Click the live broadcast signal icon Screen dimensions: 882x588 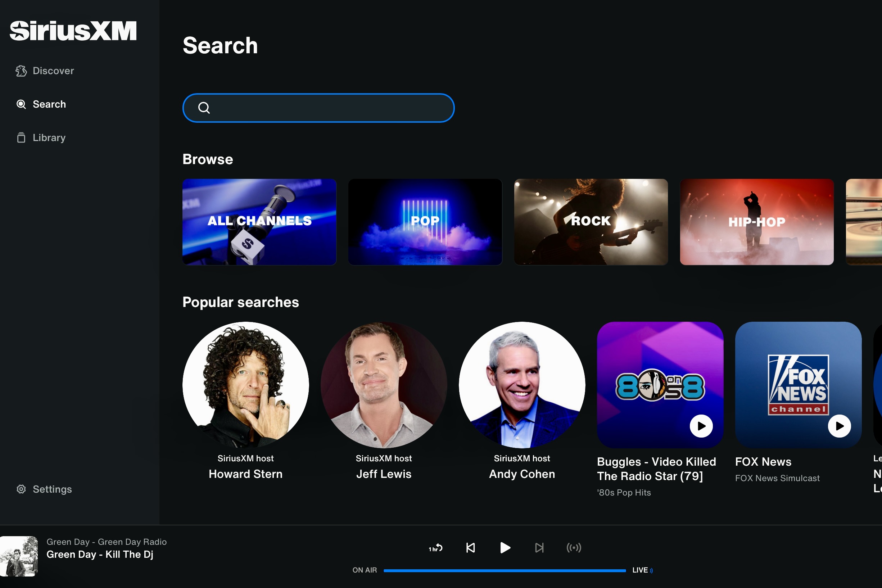[574, 548]
